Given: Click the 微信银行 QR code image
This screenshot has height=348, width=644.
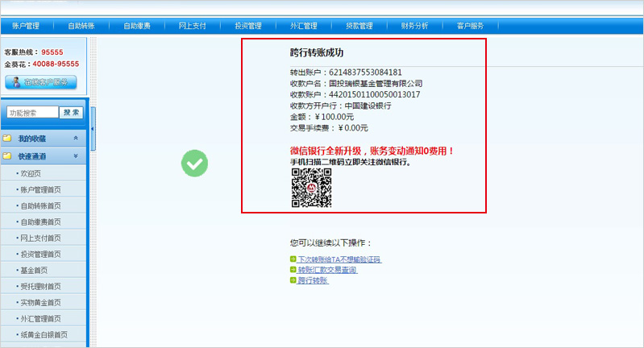Looking at the screenshot, I should point(311,188).
